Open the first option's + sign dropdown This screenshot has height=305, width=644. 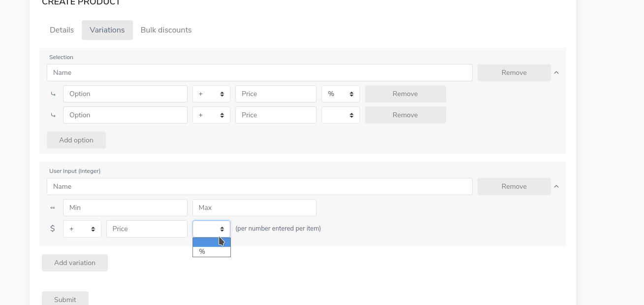(x=211, y=94)
